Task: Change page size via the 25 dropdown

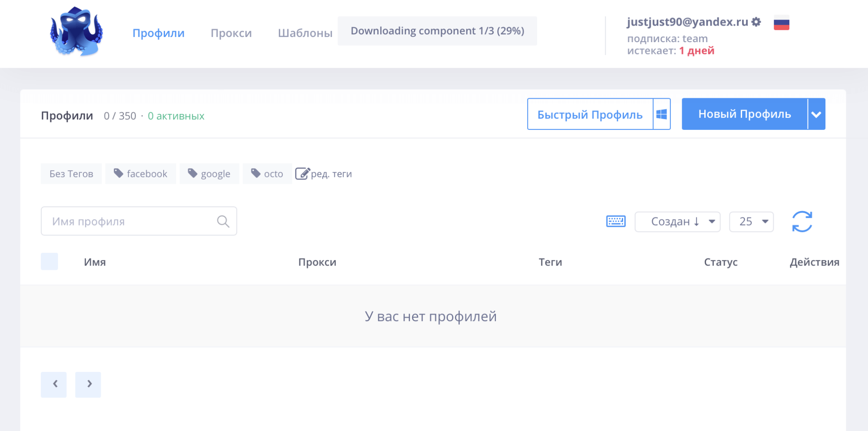Action: (x=751, y=222)
